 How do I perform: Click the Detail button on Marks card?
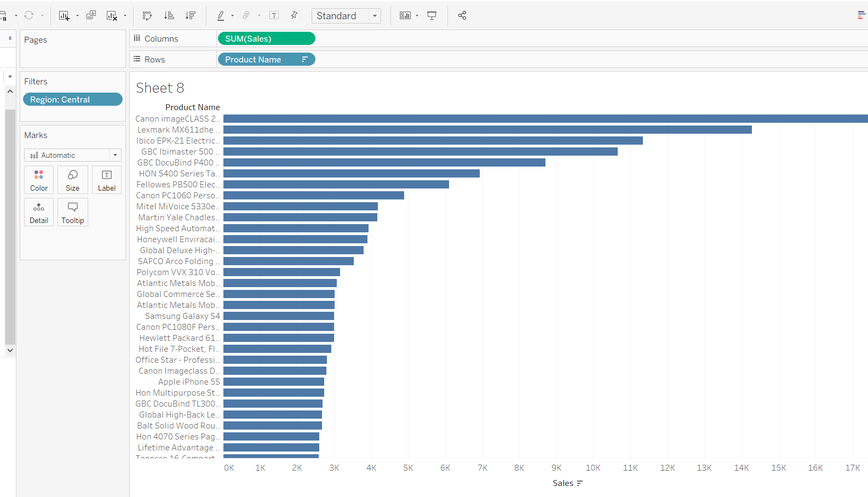coord(39,213)
